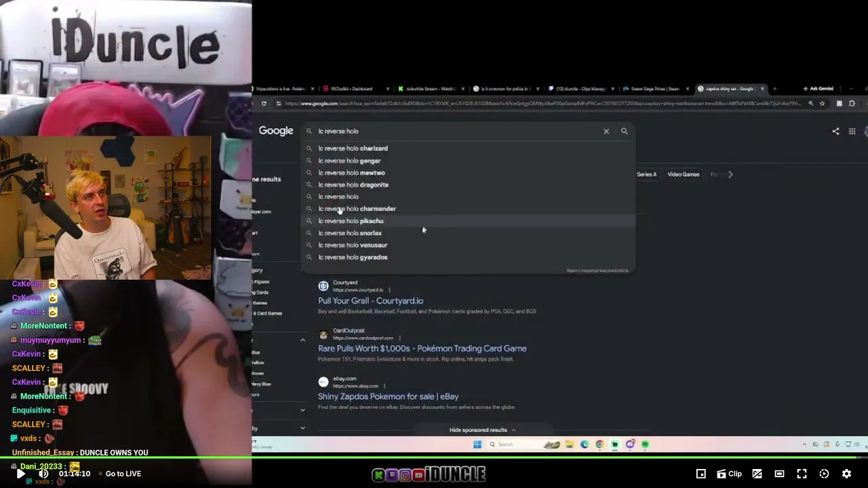This screenshot has height=488, width=868.
Task: Open the Windows Start menu
Action: pyautogui.click(x=477, y=445)
